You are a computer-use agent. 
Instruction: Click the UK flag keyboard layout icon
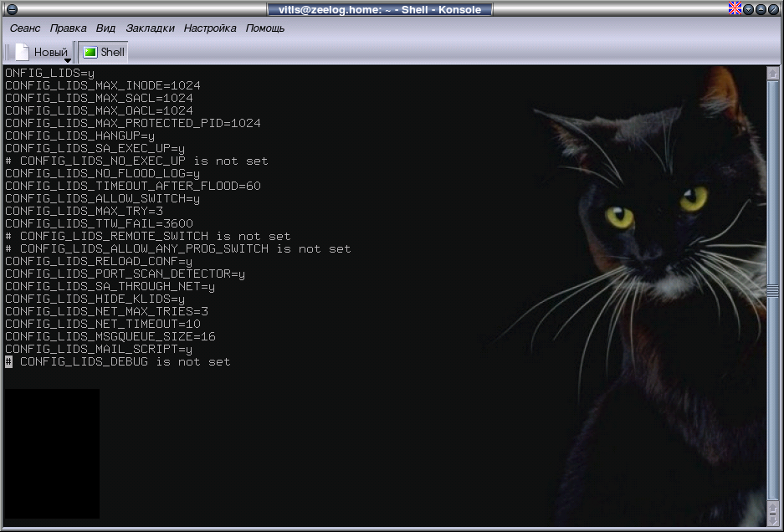(735, 8)
